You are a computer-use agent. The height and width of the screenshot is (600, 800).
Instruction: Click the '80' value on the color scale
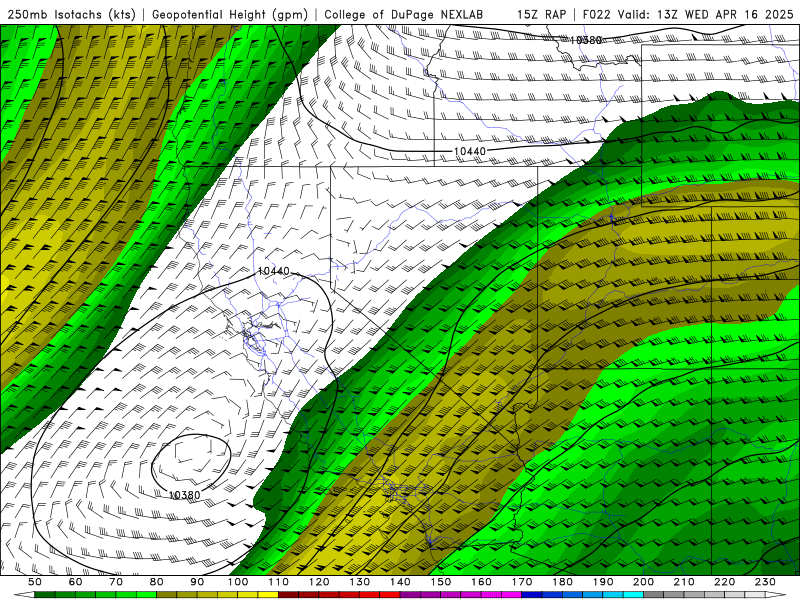[x=157, y=582]
